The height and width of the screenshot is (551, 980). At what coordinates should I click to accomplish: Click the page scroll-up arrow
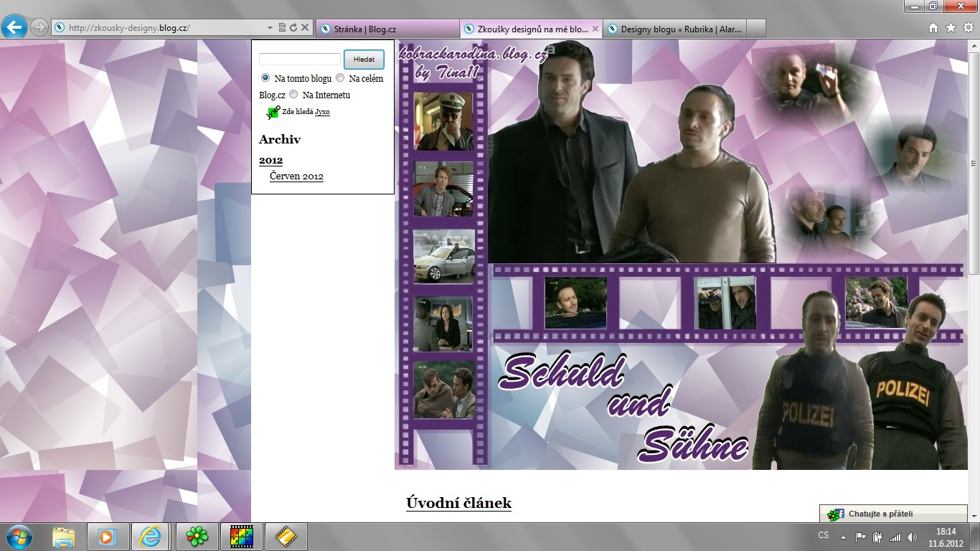(x=974, y=45)
